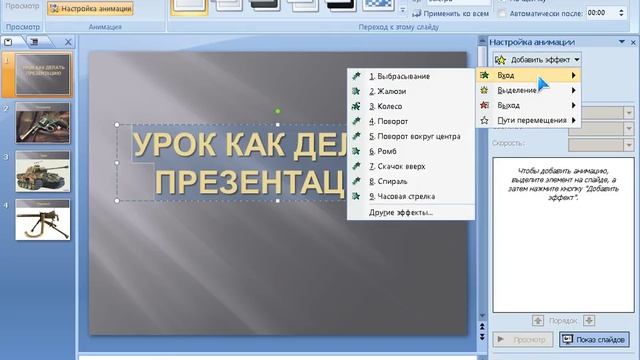Image resolution: width=640 pixels, height=360 pixels.
Task: Expand the Пути перемещения submenu arrow
Action: pyautogui.click(x=573, y=120)
